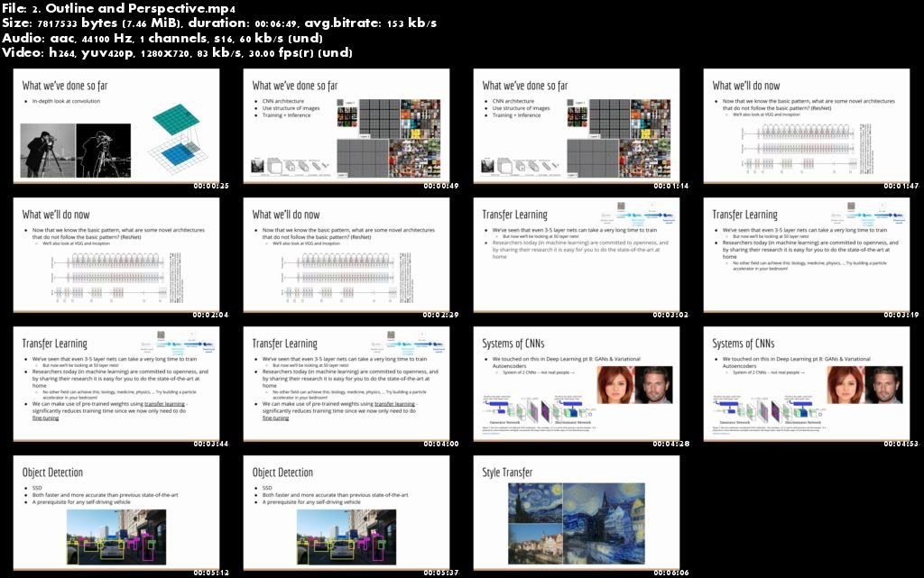This screenshot has width=924, height=578.
Task: Select the ResNet diagram slide at 00:02:04
Action: [117, 255]
